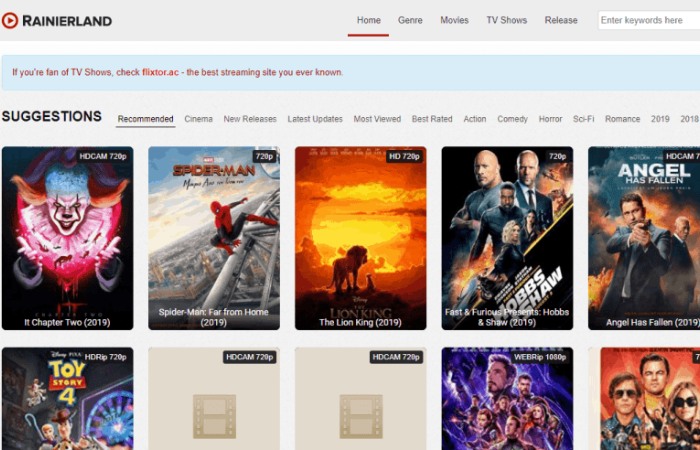Click the Hobbs & Shaw (2019) title text
Viewport: 700px width, 450px height.
[507, 317]
